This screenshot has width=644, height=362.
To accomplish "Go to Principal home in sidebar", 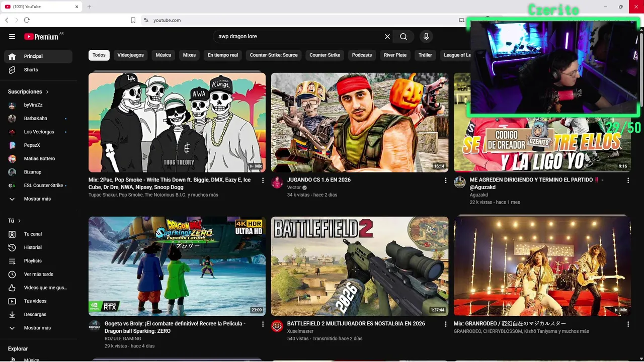I will [x=38, y=56].
